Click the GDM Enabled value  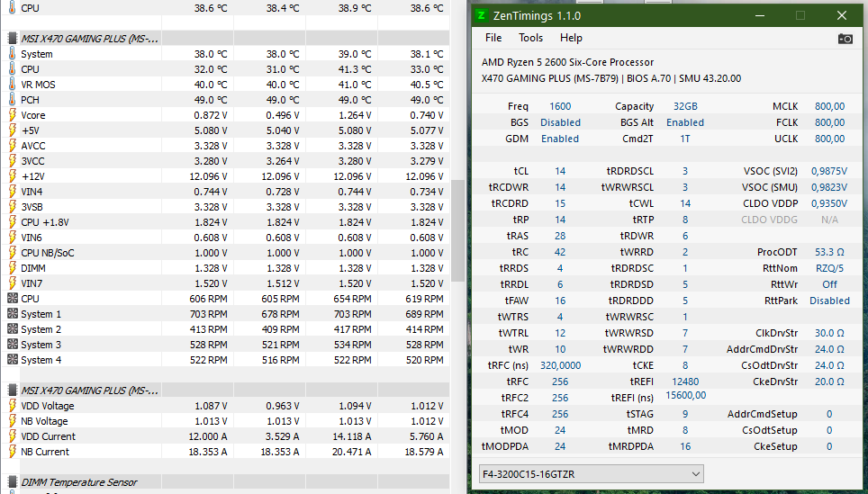point(560,139)
